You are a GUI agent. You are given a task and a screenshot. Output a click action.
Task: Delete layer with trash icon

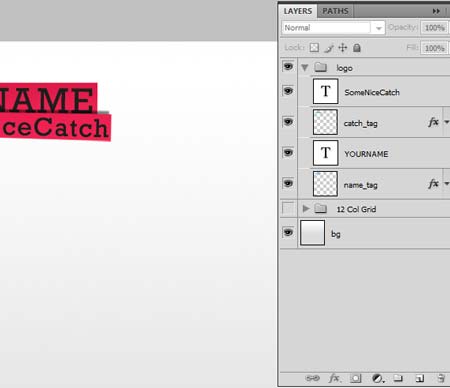point(441,378)
